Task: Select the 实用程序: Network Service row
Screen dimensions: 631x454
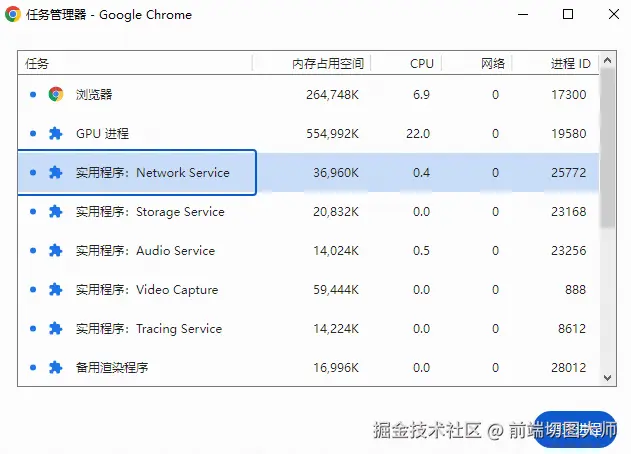Action: click(308, 172)
